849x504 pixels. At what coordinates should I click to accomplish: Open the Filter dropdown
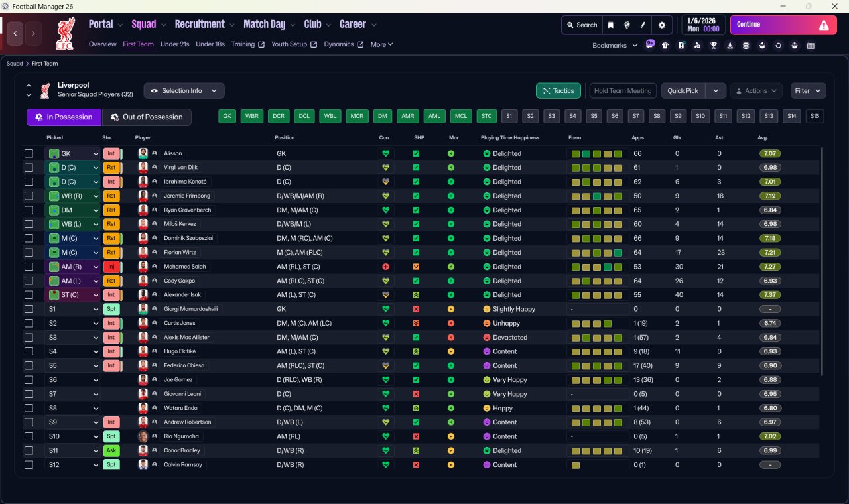point(808,91)
